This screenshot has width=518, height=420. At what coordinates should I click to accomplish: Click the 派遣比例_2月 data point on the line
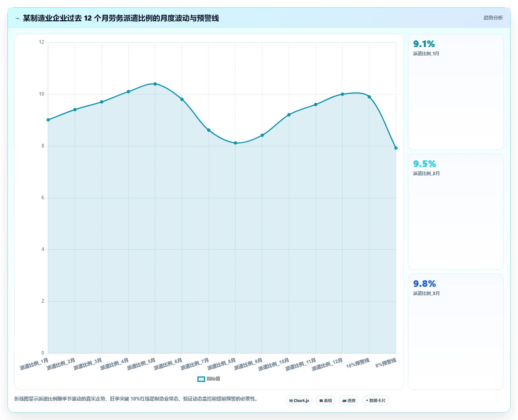click(x=75, y=110)
